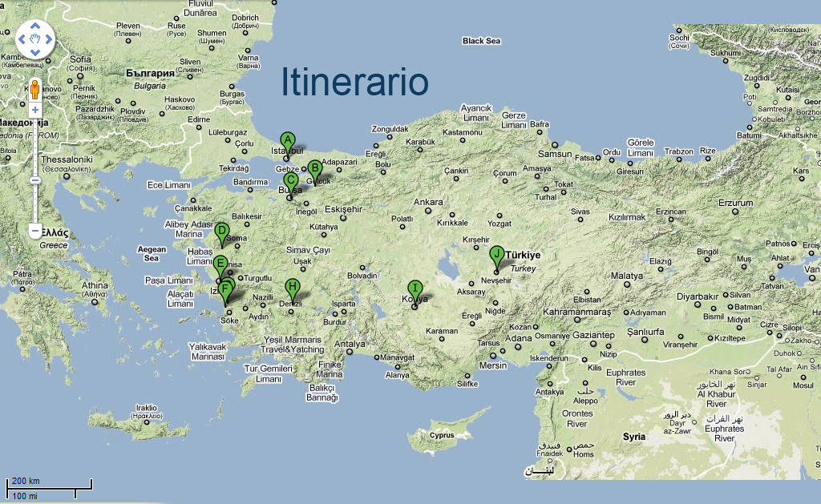Click the Kütahya city label

coord(324,227)
